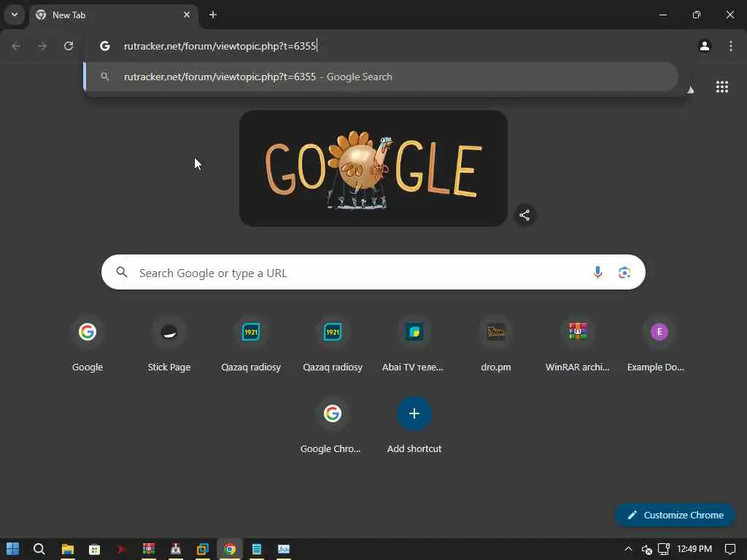Open the first Qazaq radiosy shortcut
Image resolution: width=747 pixels, height=560 pixels.
pyautogui.click(x=251, y=344)
